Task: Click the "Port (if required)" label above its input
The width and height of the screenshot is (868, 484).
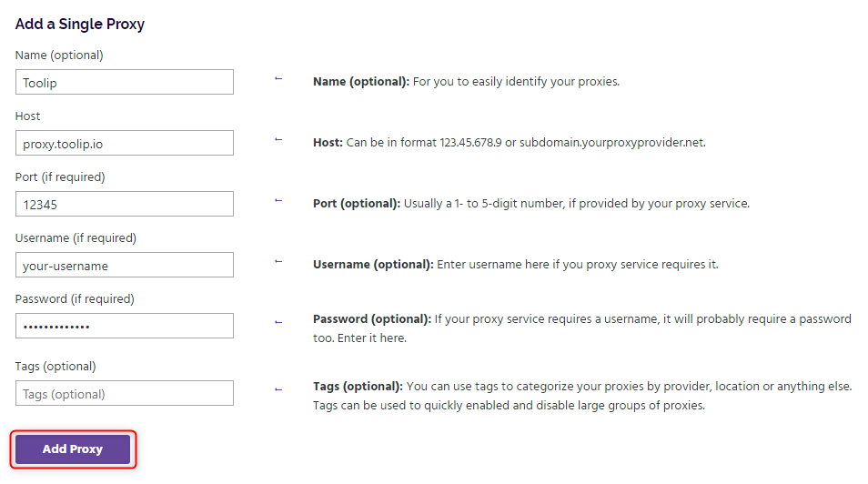Action: (60, 176)
